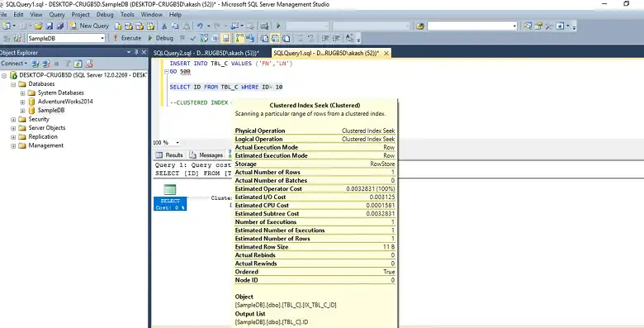Expand the SampleDB database node
Viewport: 644px width, 328px height.
click(23, 111)
